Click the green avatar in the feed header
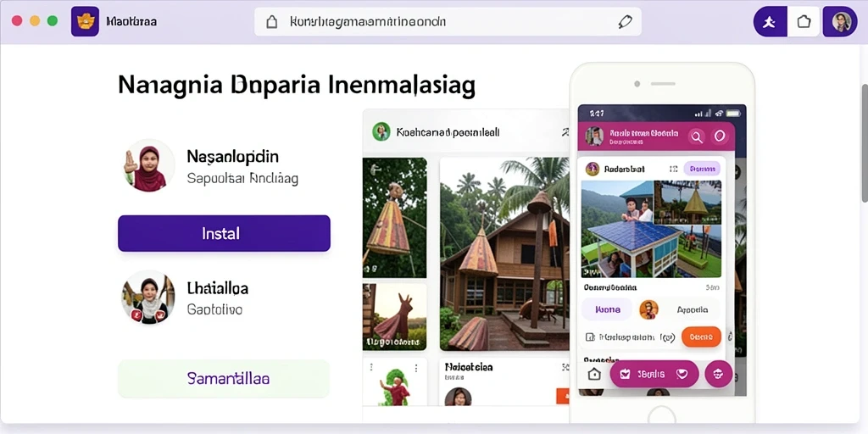Image resolution: width=868 pixels, height=434 pixels. click(x=381, y=131)
